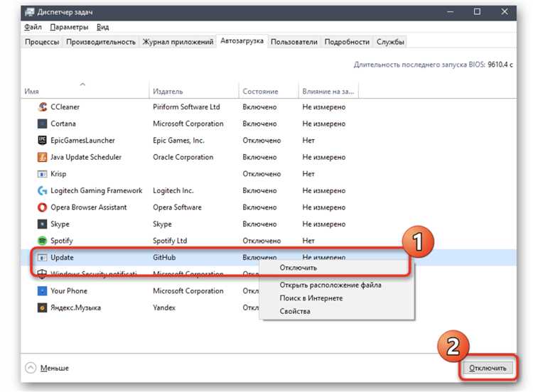
Task: Click the Spotify Ltd publisher cell
Action: pos(170,241)
